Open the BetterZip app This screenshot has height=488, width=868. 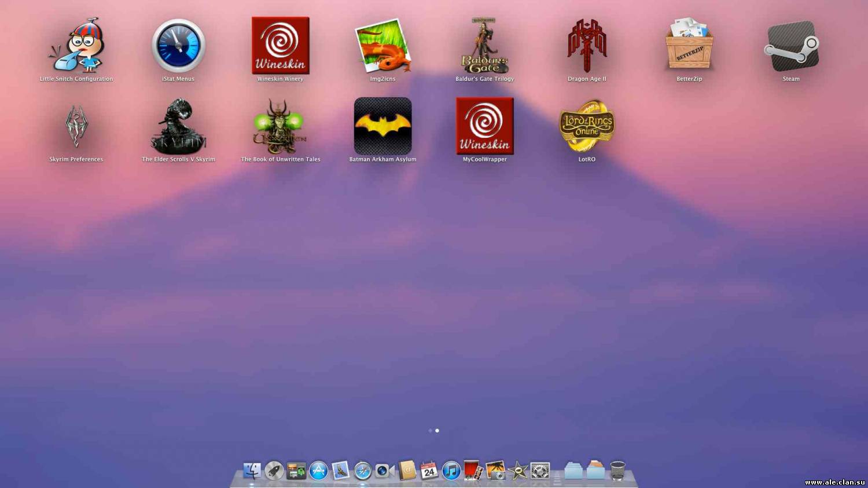(689, 46)
